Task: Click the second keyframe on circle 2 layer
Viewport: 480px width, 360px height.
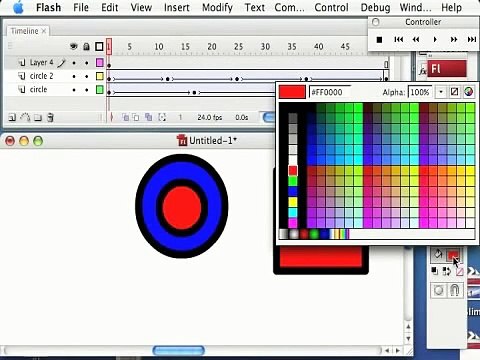Action: pos(168,79)
